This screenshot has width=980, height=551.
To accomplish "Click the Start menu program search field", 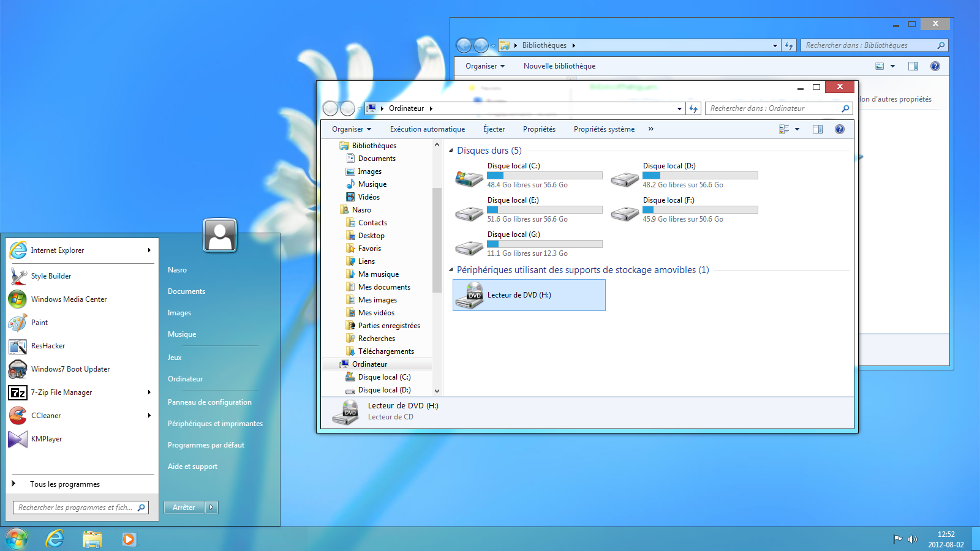I will coord(75,508).
